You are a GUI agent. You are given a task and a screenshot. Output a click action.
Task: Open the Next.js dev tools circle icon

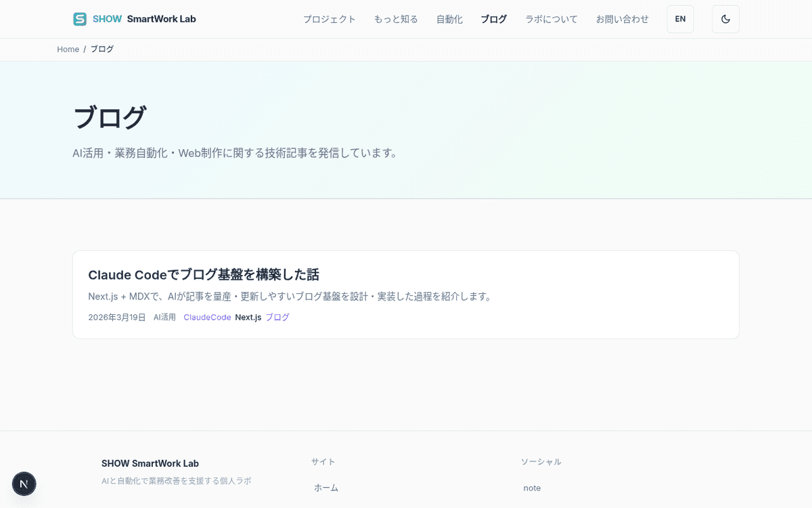[24, 484]
